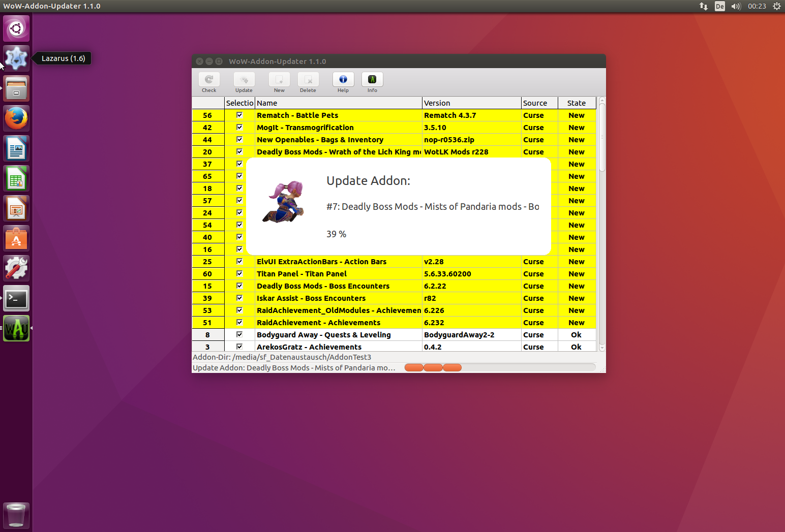Launch Lazarus from the dock
785x532 pixels.
click(x=16, y=58)
